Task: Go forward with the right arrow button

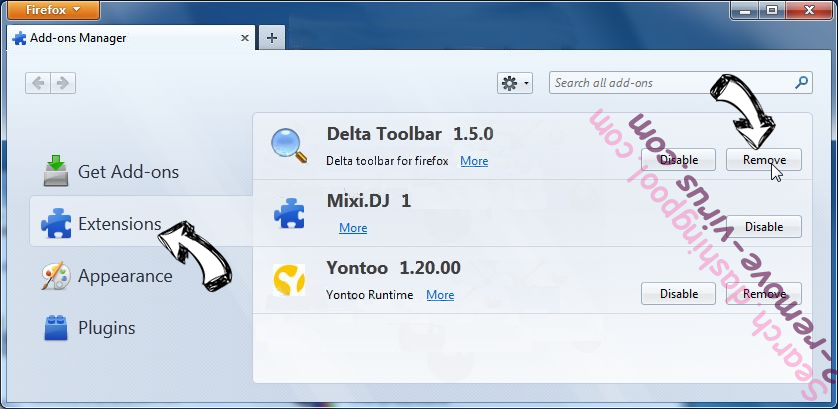Action: coord(63,83)
